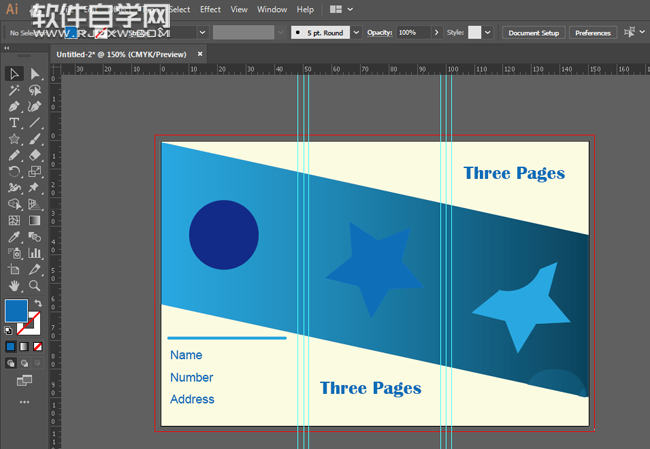Switch paint mode to Gradient
Viewport: 650px width, 449px height.
(24, 347)
